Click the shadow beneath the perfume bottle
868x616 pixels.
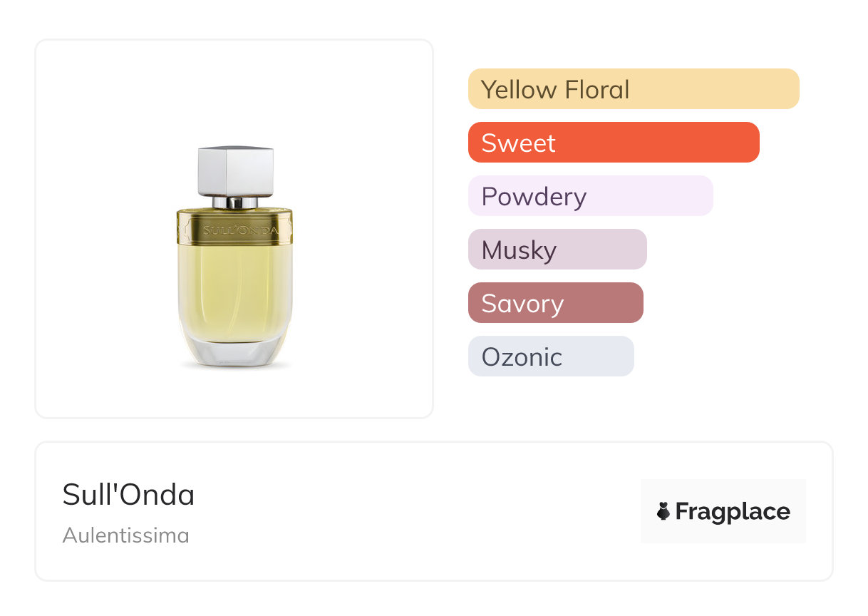click(x=234, y=368)
